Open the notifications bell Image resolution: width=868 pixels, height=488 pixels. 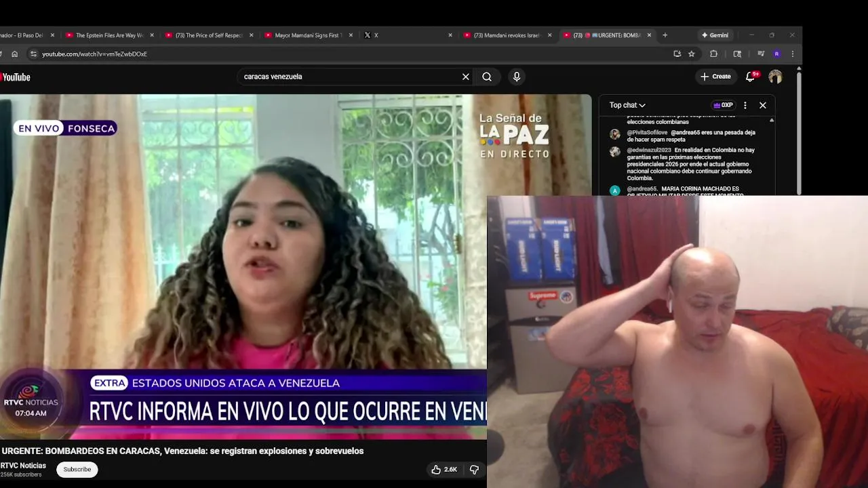pyautogui.click(x=751, y=77)
